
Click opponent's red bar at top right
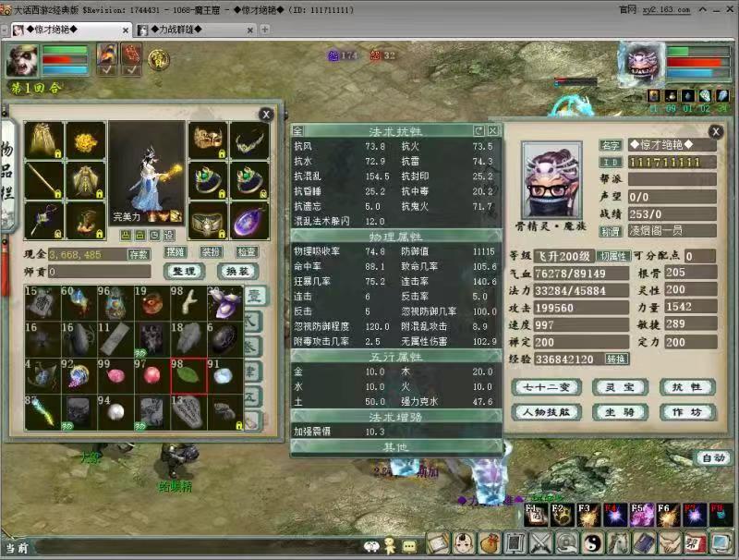(697, 62)
